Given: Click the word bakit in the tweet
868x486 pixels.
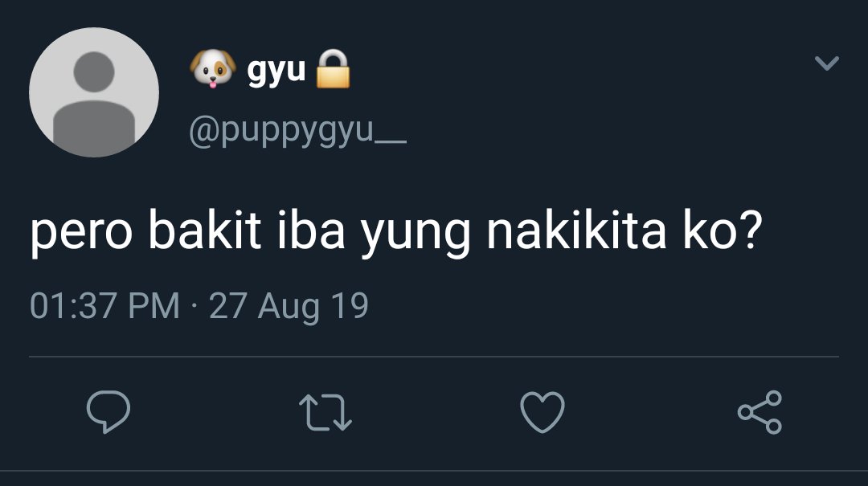Looking at the screenshot, I should (x=204, y=229).
